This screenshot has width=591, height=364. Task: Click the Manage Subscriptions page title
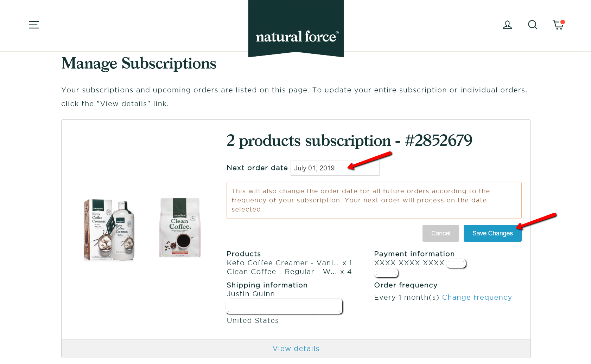139,64
